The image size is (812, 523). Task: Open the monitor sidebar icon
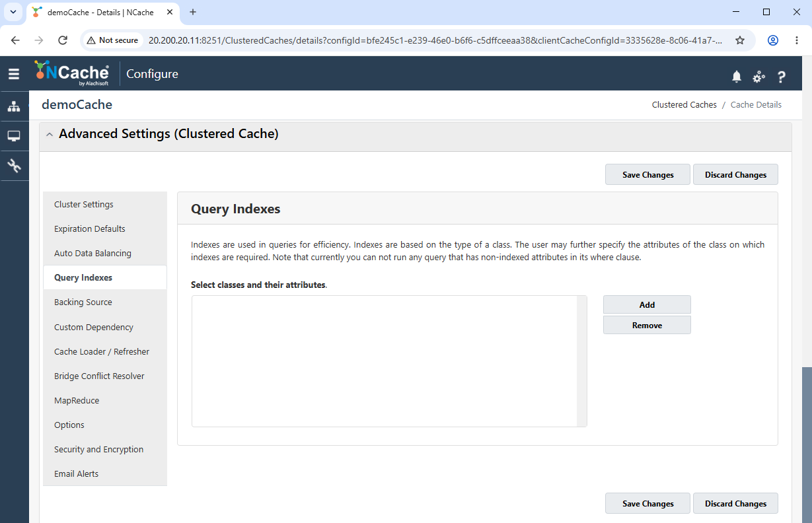click(14, 136)
